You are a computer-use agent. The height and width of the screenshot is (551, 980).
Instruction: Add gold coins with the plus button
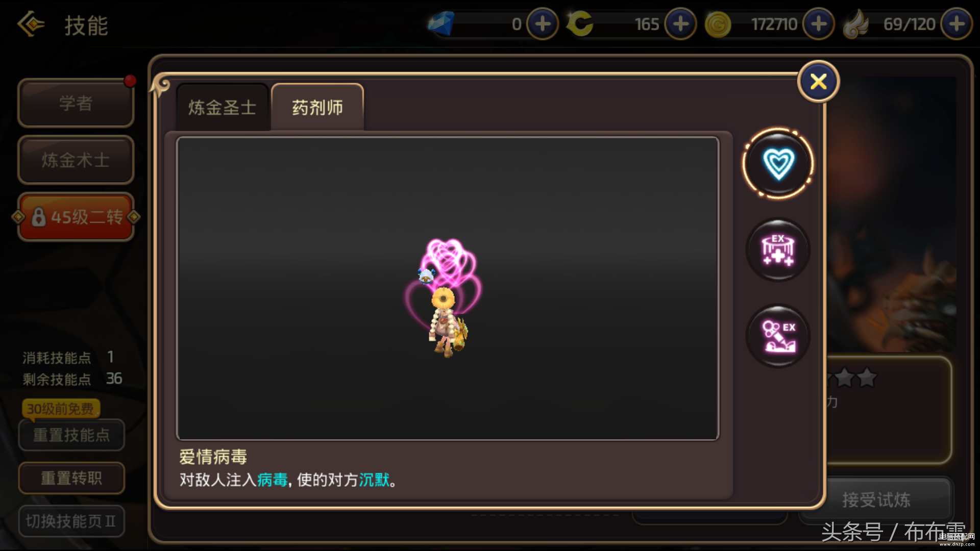(819, 24)
